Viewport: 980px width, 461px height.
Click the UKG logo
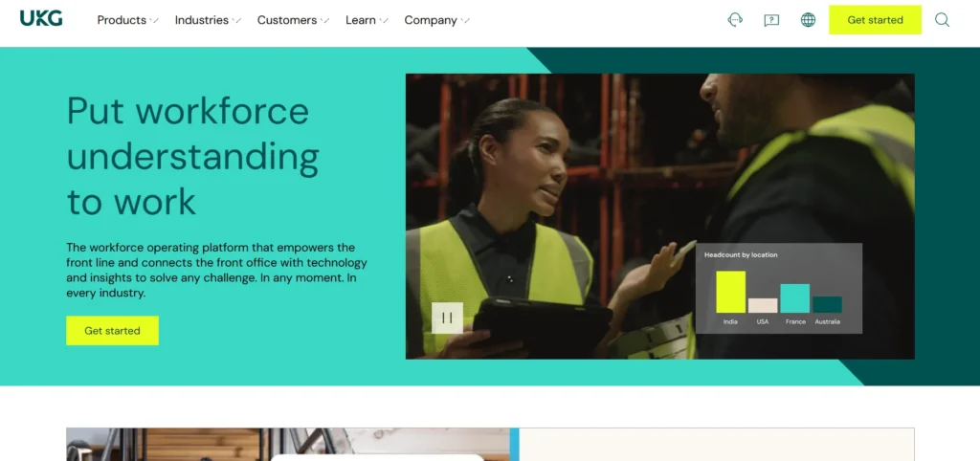click(x=41, y=19)
